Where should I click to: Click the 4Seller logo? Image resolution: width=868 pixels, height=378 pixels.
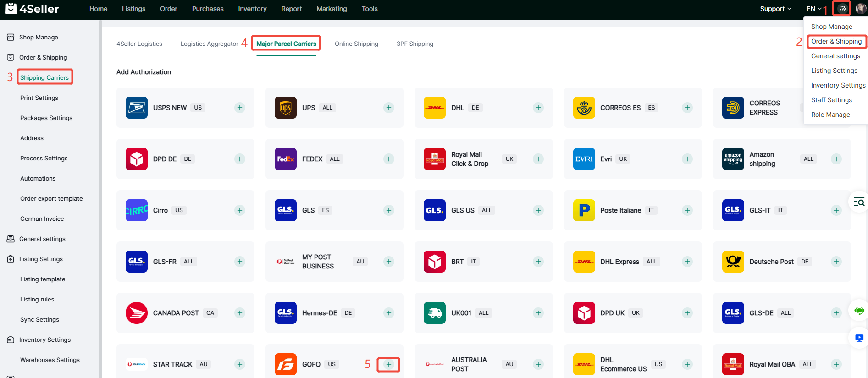tap(32, 9)
